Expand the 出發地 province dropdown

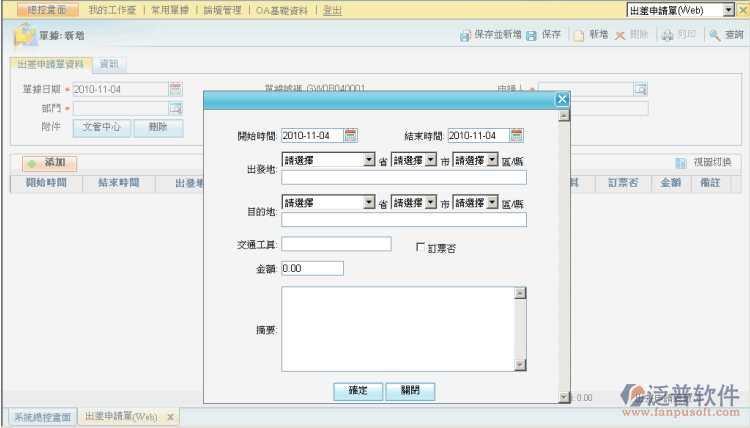[x=369, y=160]
